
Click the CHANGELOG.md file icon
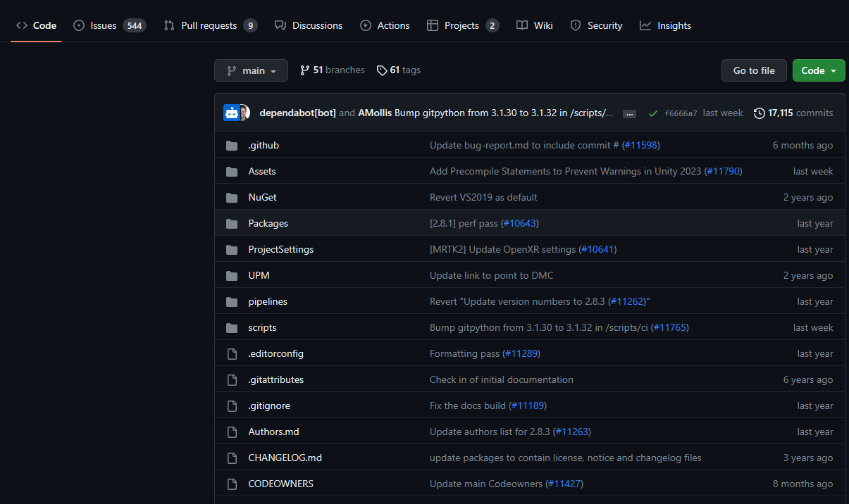[x=232, y=458]
